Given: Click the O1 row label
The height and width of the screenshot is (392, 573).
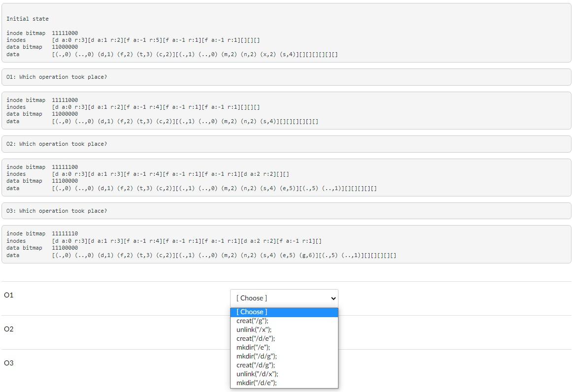Looking at the screenshot, I should pyautogui.click(x=8, y=294).
